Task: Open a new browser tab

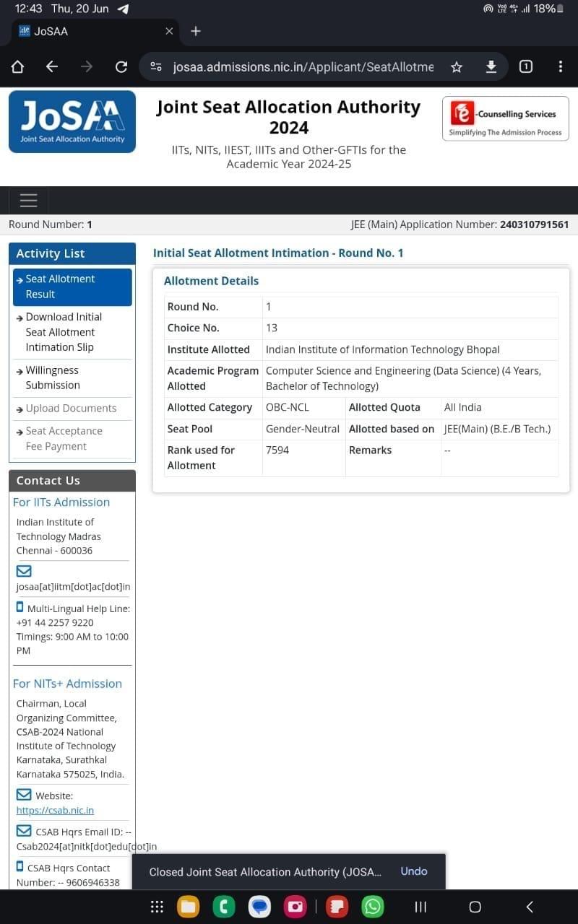Action: (x=196, y=31)
